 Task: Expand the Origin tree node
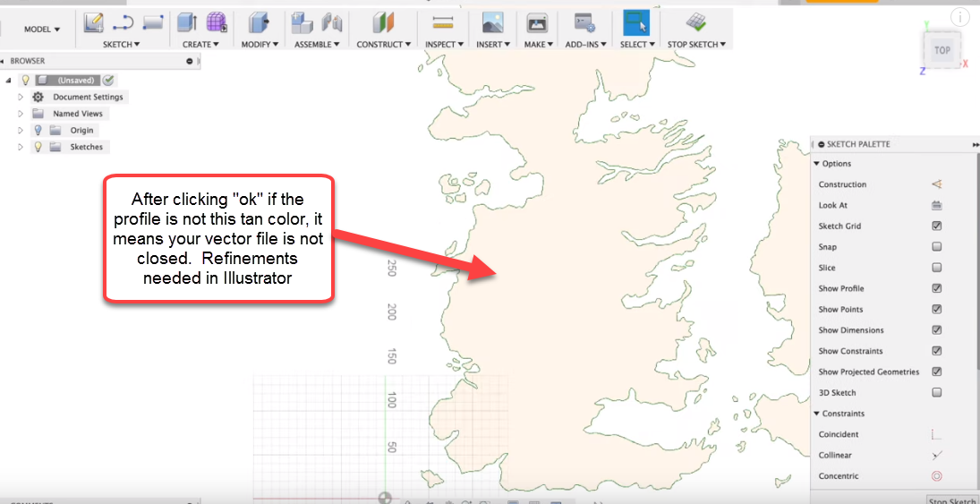click(20, 130)
